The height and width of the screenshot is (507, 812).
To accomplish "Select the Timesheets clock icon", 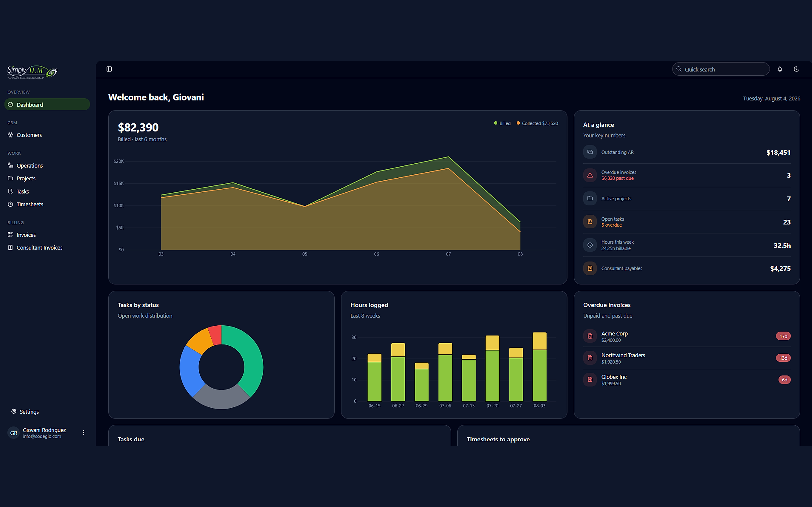I will [10, 204].
